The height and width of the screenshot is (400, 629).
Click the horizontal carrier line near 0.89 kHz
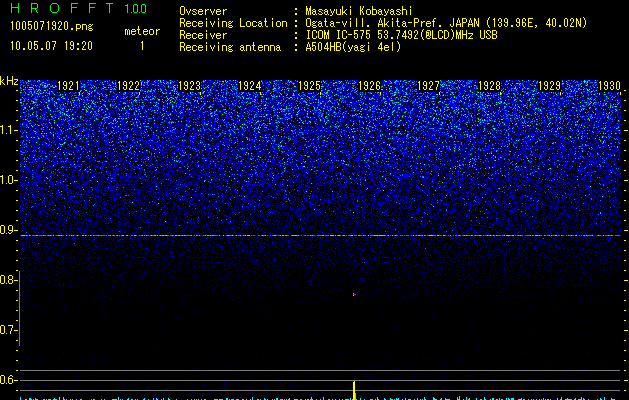click(320, 236)
